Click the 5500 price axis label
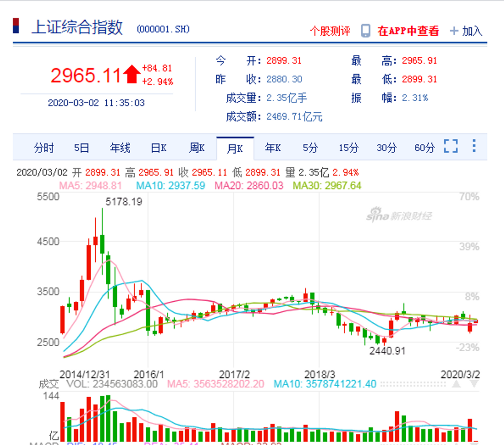The width and height of the screenshot is (504, 445). click(48, 197)
